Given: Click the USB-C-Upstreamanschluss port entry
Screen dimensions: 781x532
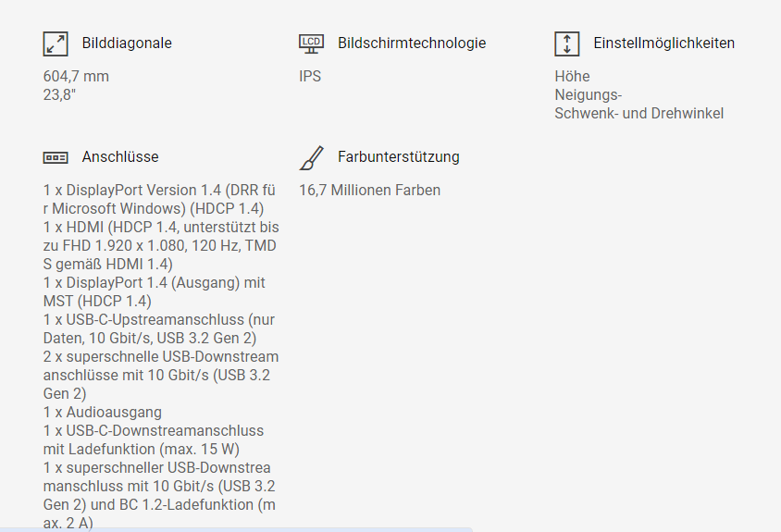Looking at the screenshot, I should coord(157,320).
